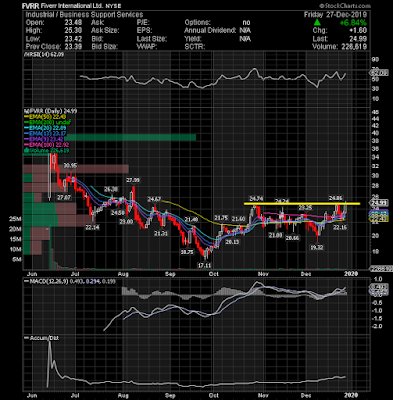Image resolution: width=393 pixels, height=400 pixels.
Task: Click the 21.00 price label
Action: 276,235
